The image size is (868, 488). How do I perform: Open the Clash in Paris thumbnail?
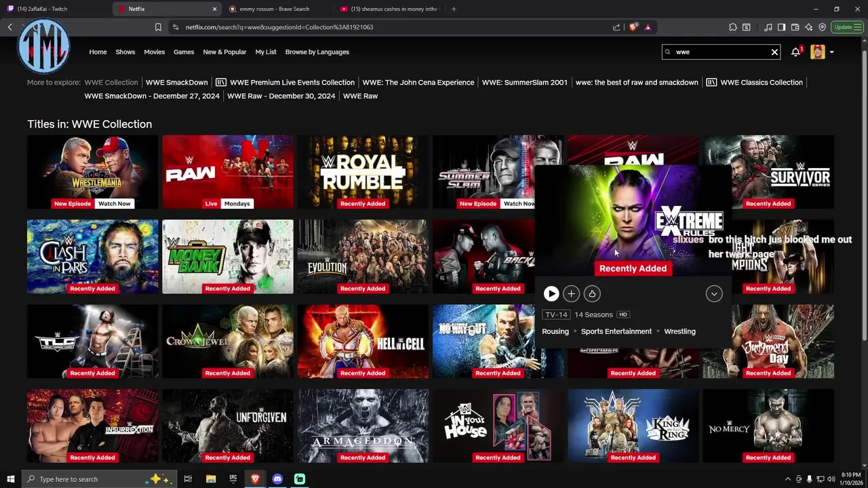(x=92, y=256)
